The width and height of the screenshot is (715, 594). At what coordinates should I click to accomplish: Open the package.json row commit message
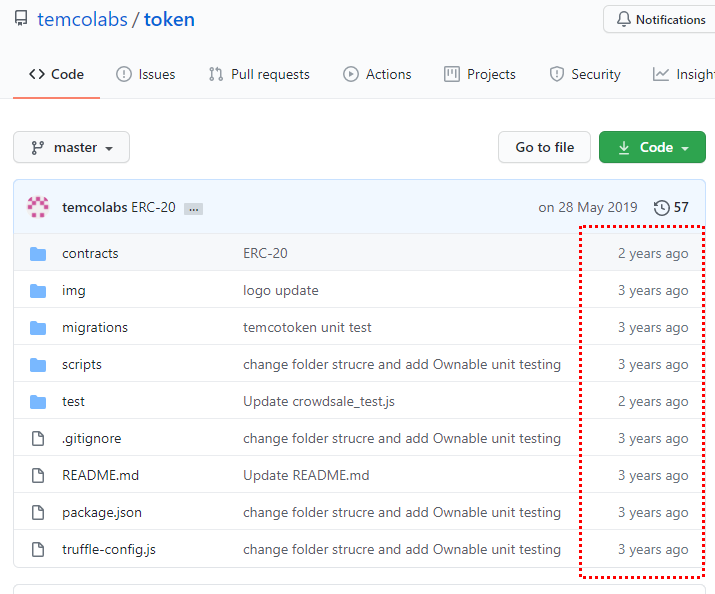[x=402, y=512]
